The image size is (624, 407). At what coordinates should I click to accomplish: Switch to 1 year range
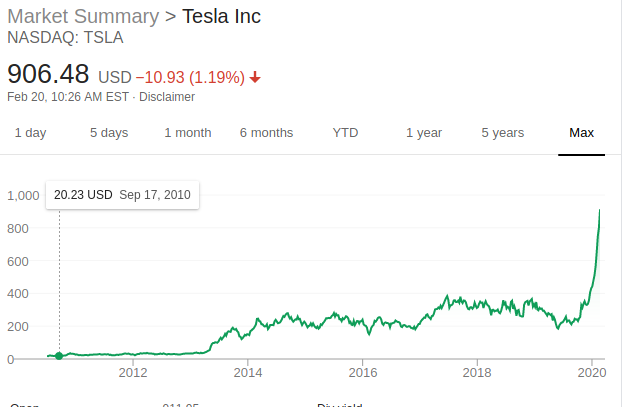424,133
